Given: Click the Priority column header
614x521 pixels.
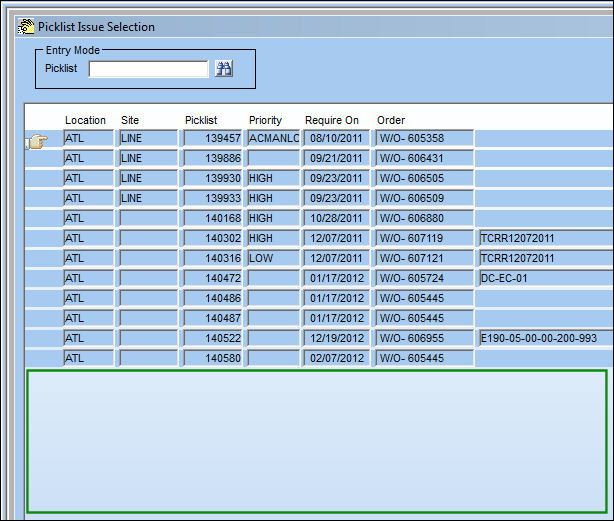Looking at the screenshot, I should pos(265,120).
